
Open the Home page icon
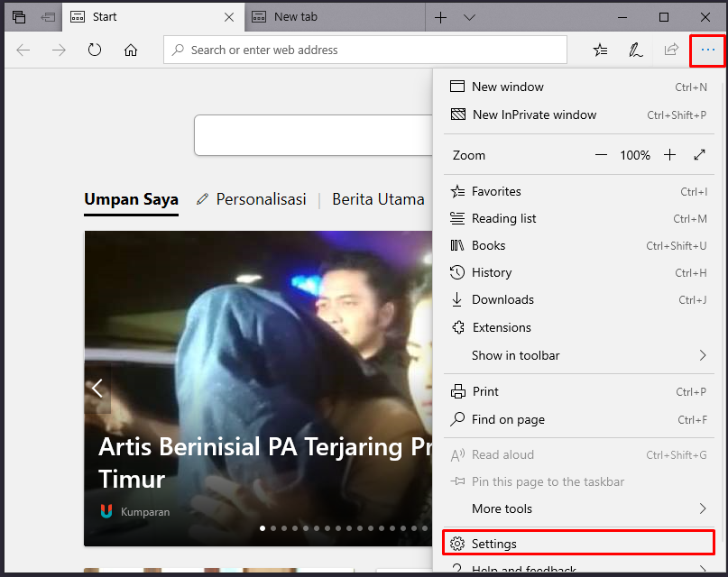[x=131, y=50]
